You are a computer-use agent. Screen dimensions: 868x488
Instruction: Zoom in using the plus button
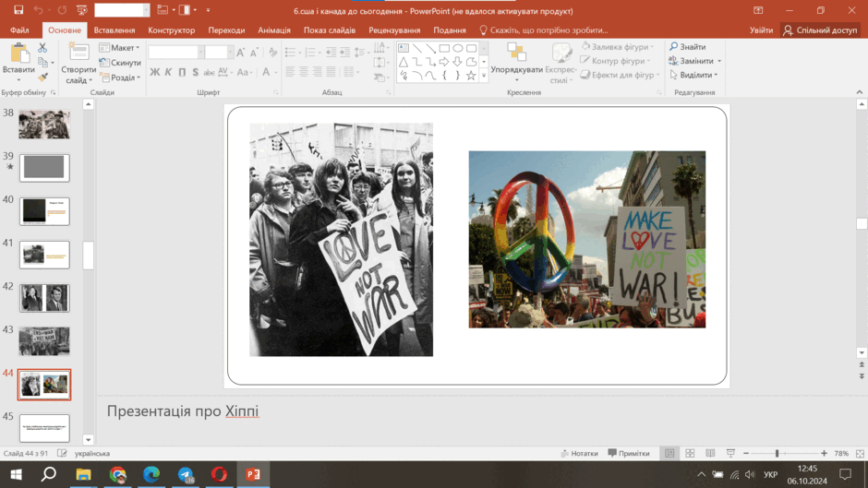(x=824, y=453)
